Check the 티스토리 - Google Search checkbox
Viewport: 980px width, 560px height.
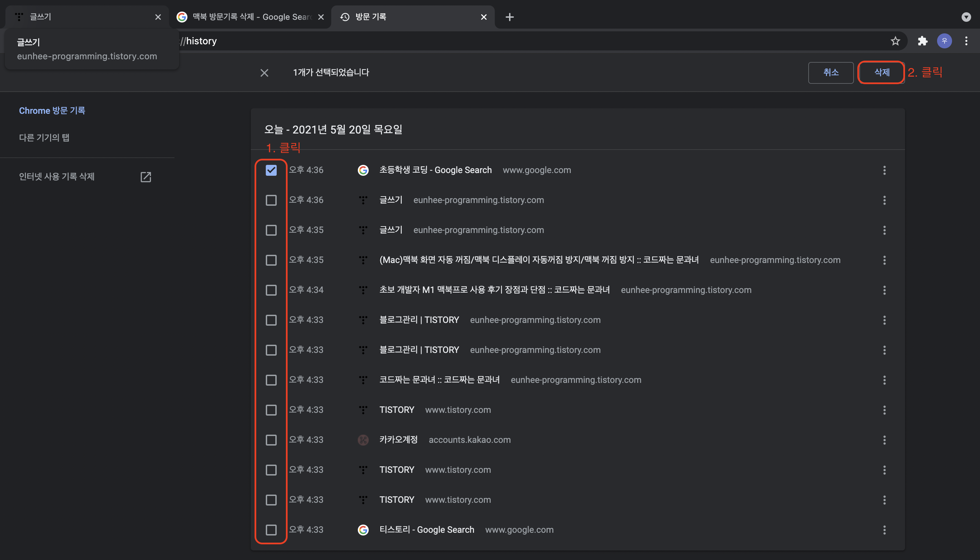tap(271, 530)
